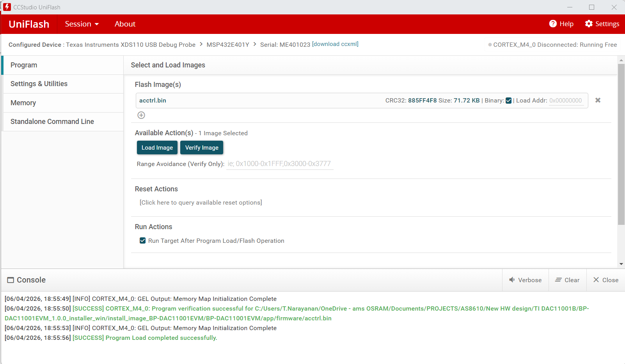Toggle Run Target After Program Load checkbox
Viewport: 625px width, 364px height.
(143, 240)
